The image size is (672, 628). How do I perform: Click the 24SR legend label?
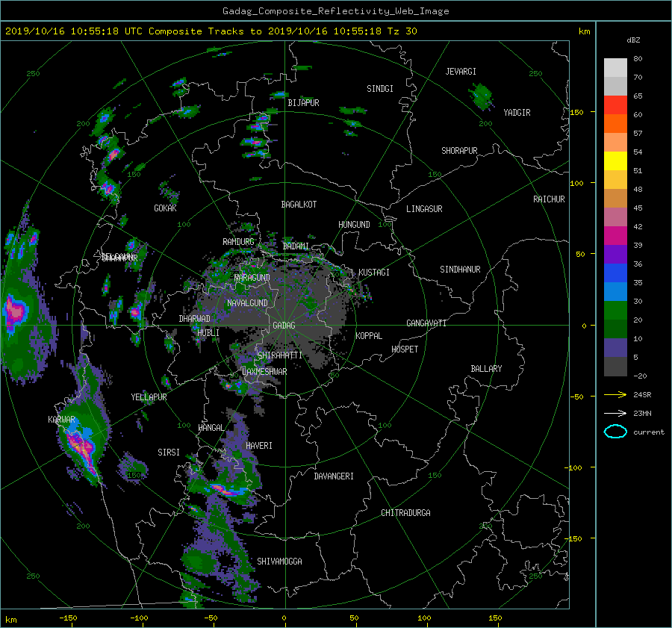pos(642,394)
